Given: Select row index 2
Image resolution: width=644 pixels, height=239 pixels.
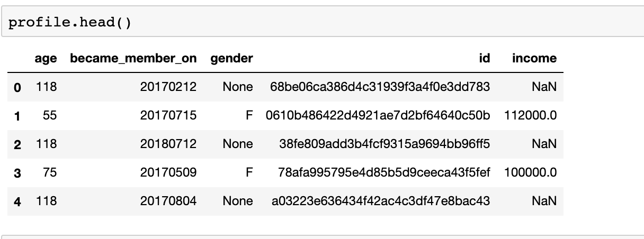Looking at the screenshot, I should (17, 144).
